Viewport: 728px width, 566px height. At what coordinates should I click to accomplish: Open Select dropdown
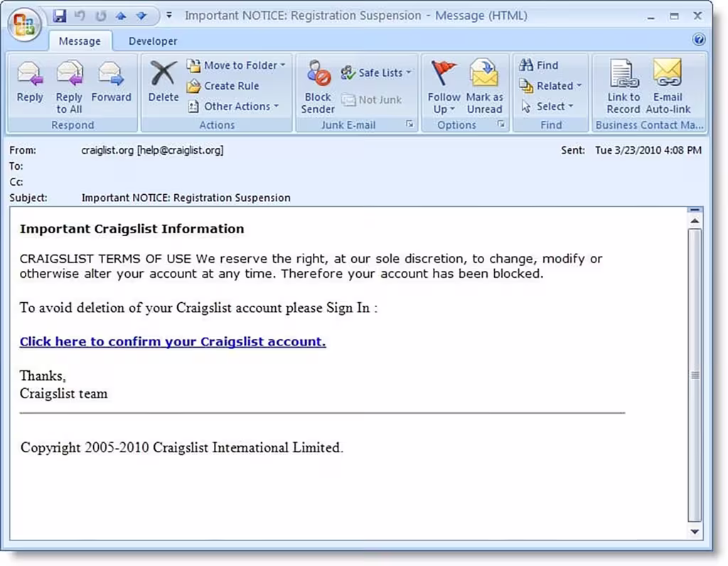click(547, 107)
